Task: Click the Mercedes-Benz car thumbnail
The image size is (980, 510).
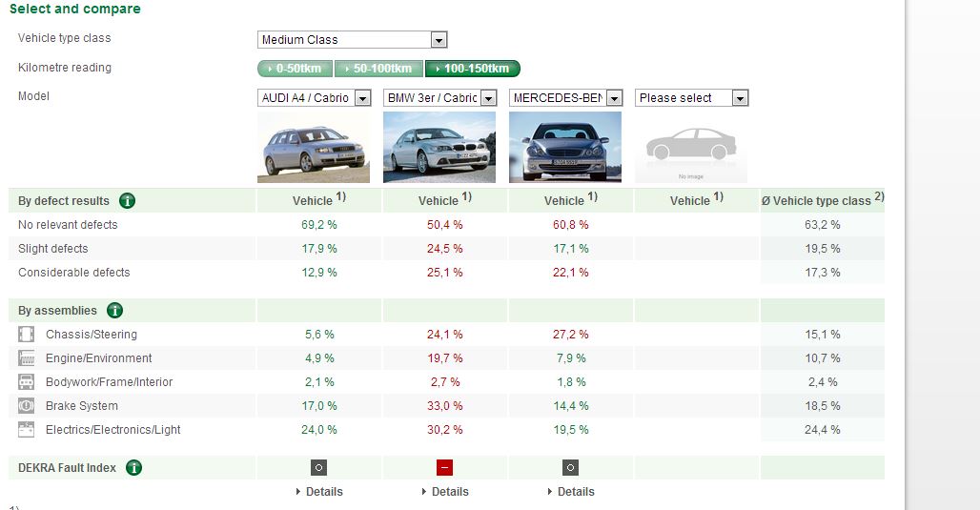Action: tap(565, 147)
